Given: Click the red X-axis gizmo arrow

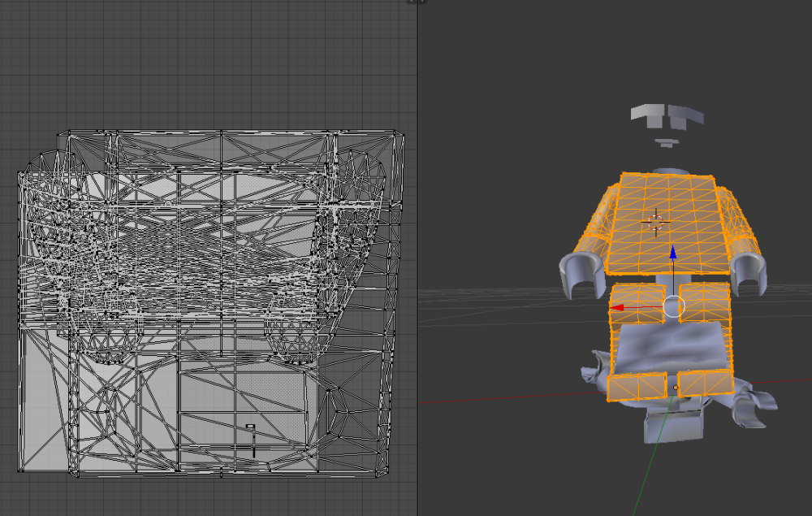Looking at the screenshot, I should pos(619,308).
